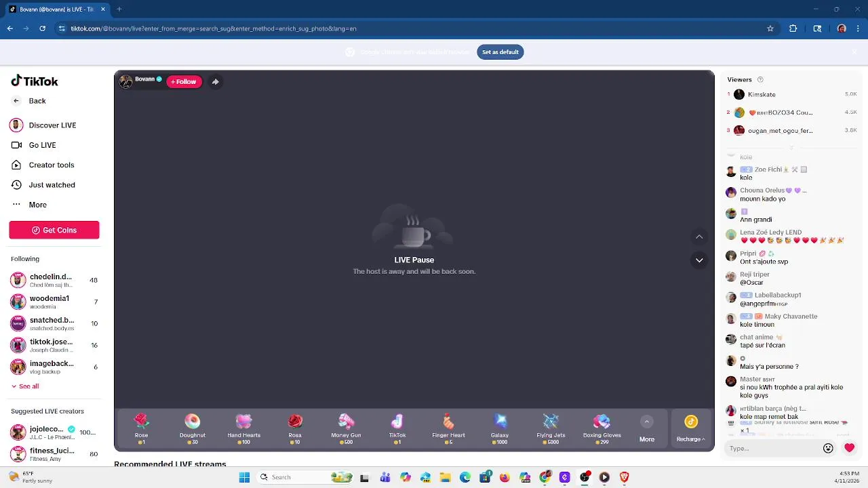Open imageback... live stream
The width and height of the screenshot is (868, 488).
54,367
